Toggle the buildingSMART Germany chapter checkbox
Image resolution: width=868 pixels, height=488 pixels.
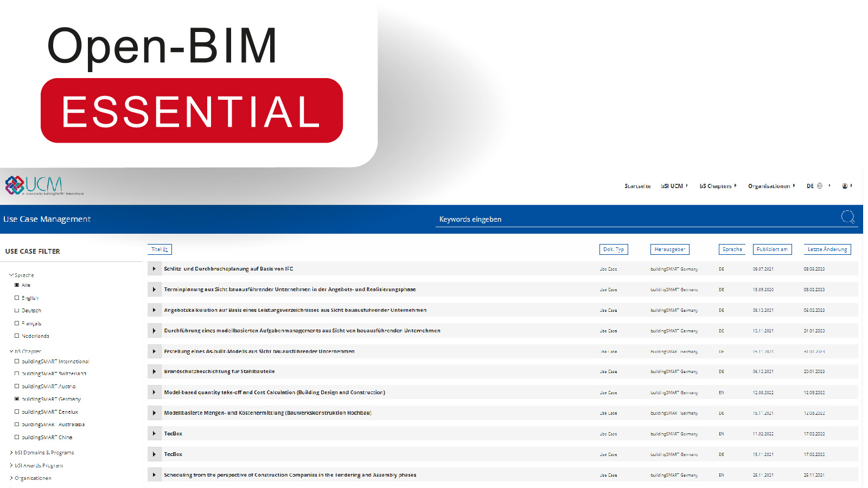coord(17,399)
